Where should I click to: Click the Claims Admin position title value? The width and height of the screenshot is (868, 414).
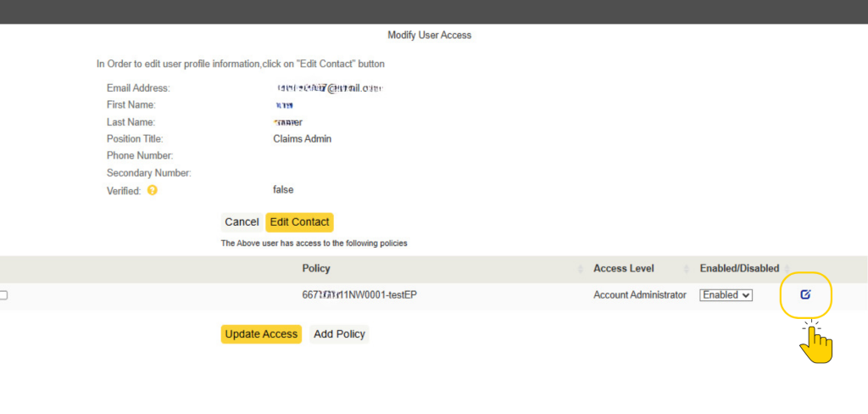[x=303, y=139]
